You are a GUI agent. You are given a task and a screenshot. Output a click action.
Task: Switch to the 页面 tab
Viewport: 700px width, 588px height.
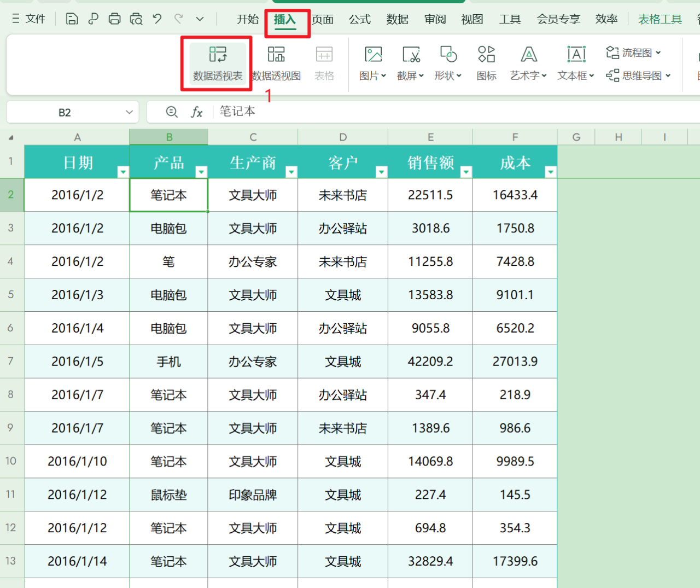pyautogui.click(x=323, y=19)
